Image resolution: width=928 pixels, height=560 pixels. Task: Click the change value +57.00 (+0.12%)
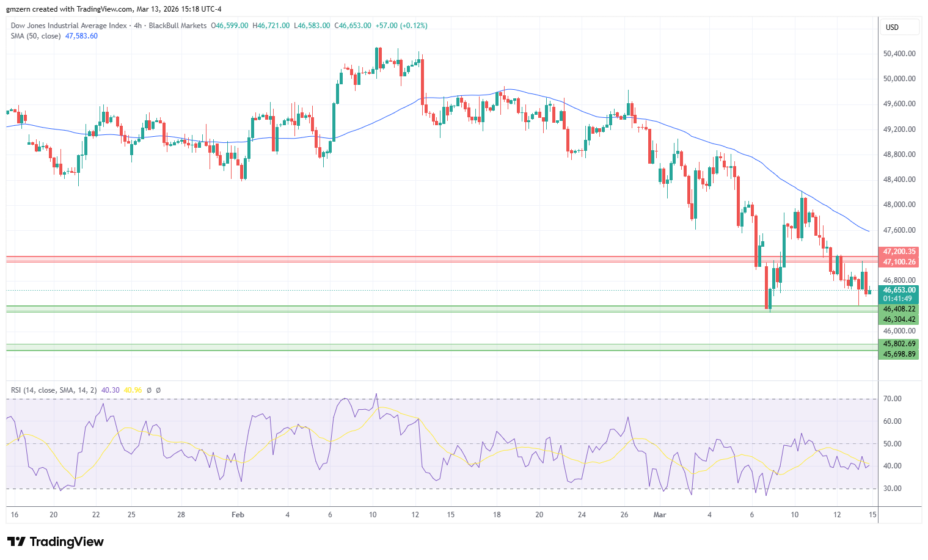[401, 26]
